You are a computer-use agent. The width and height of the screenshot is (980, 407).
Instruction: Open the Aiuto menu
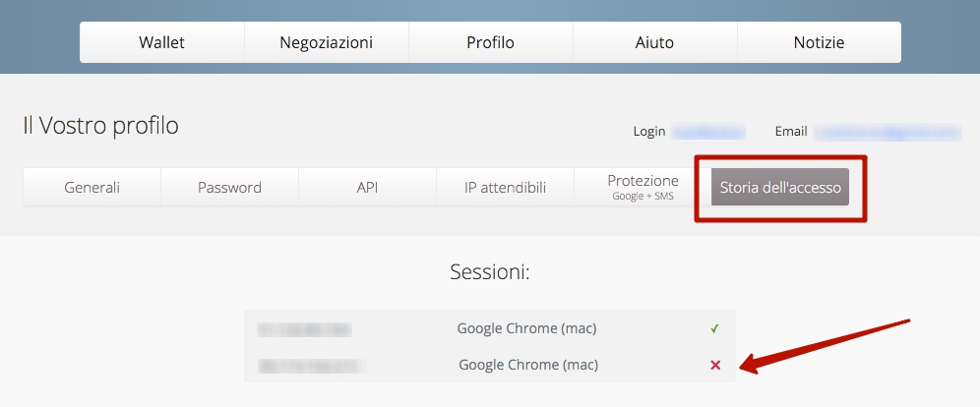coord(655,42)
